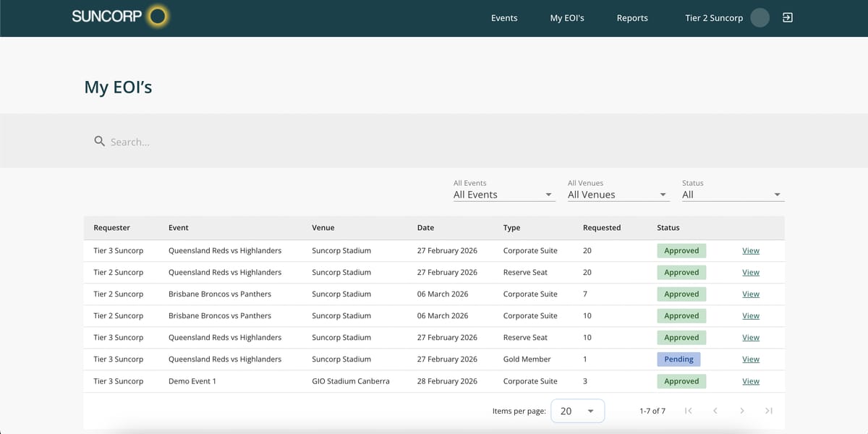Open the Reports menu

pyautogui.click(x=632, y=18)
